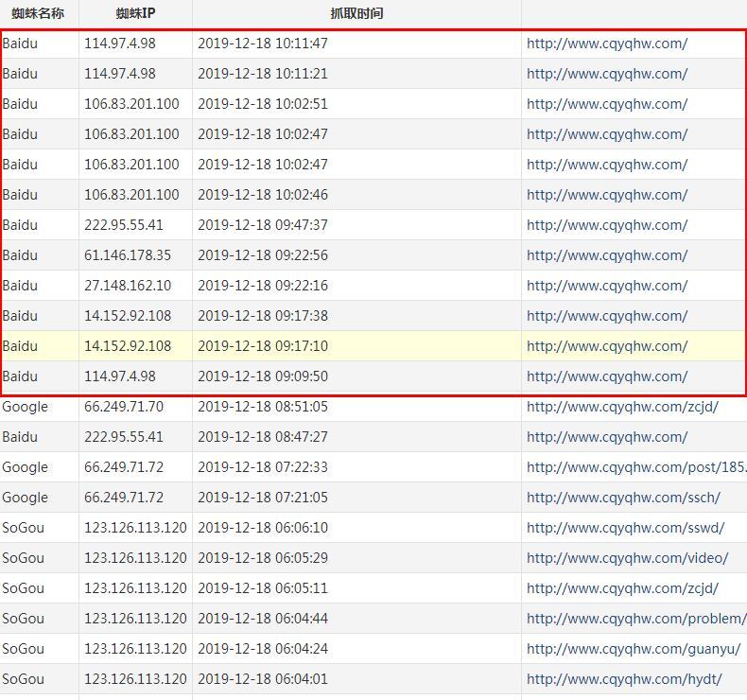747x700 pixels.
Task: Open URL in the 09:17:38 Baidu row
Action: pyautogui.click(x=607, y=316)
